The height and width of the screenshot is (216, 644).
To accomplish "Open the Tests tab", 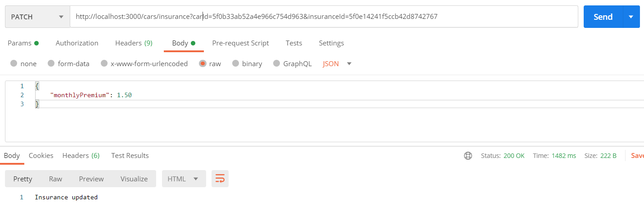I will click(x=294, y=43).
